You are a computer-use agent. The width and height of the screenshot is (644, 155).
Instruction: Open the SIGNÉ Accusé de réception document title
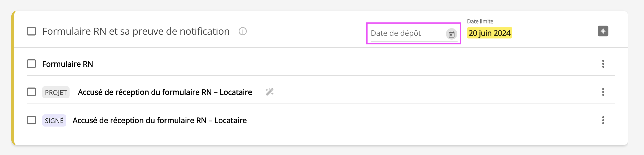pyautogui.click(x=160, y=121)
